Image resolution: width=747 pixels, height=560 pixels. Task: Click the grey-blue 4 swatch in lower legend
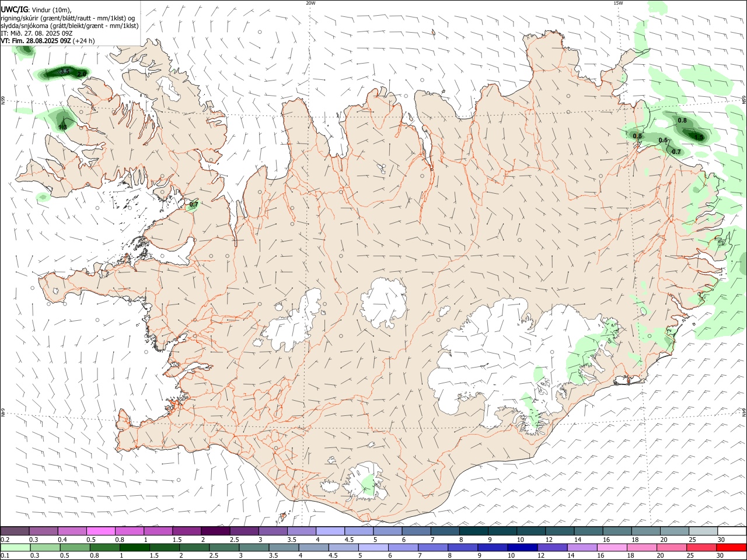313,547
